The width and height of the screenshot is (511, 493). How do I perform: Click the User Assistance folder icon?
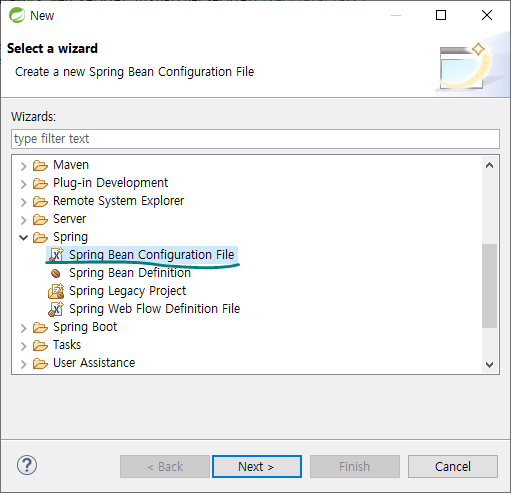coord(40,363)
